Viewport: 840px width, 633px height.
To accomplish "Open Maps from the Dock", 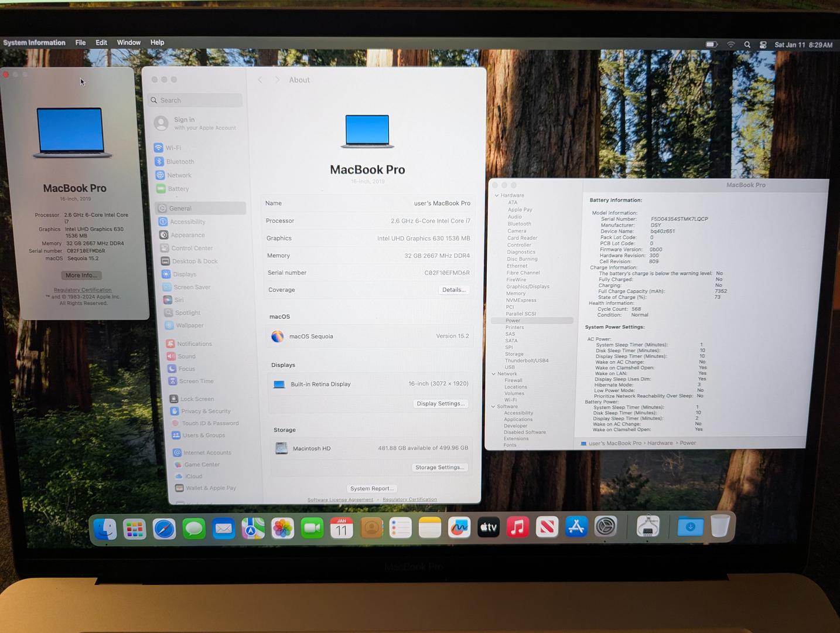I will (253, 529).
